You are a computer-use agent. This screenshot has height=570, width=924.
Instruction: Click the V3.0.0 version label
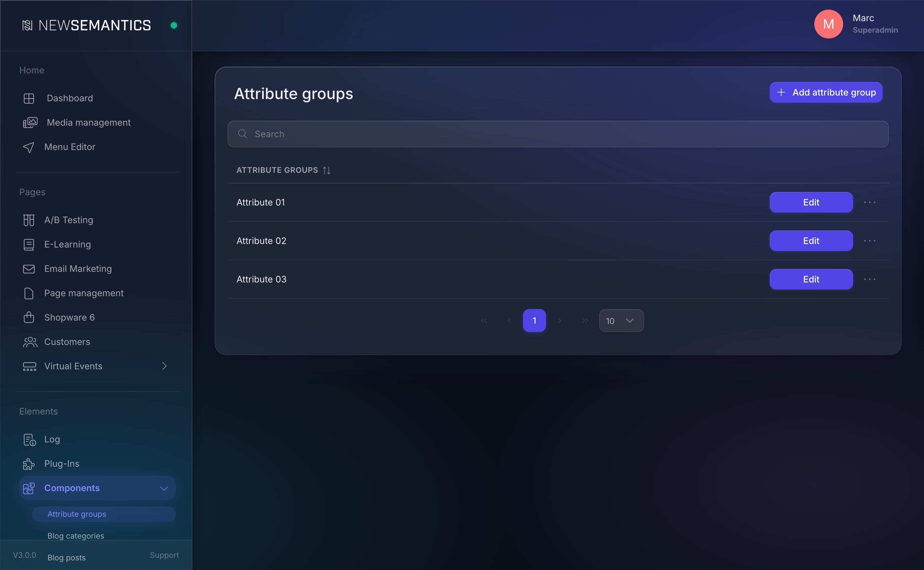(24, 555)
